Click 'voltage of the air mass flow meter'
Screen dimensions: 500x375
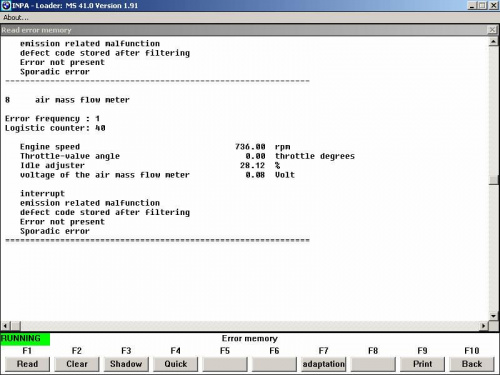tap(105, 175)
